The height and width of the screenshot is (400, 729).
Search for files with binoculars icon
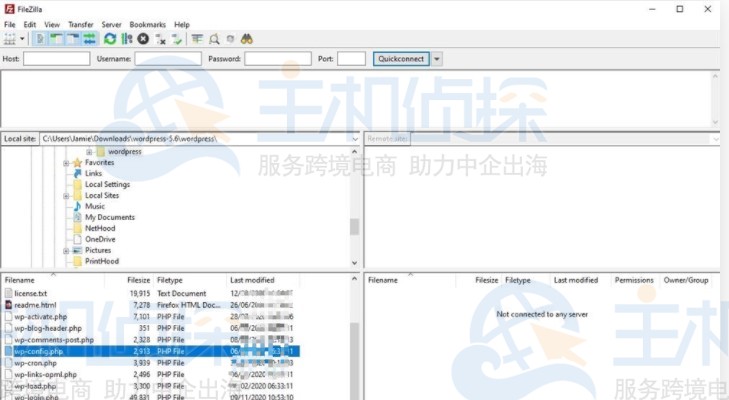tap(247, 39)
